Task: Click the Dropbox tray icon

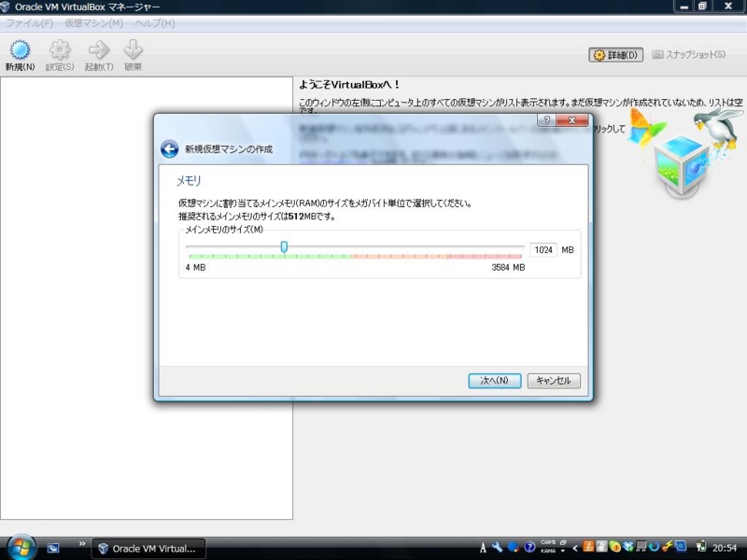Action: pyautogui.click(x=628, y=547)
